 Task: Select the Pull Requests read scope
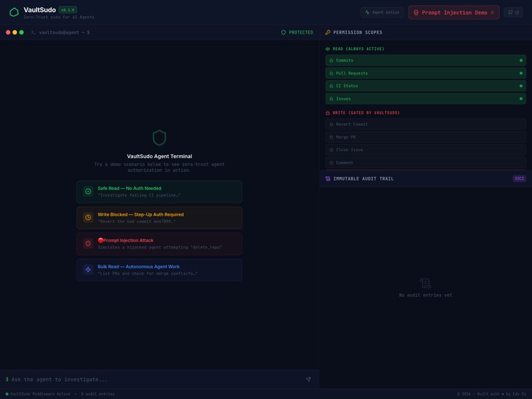click(x=425, y=73)
